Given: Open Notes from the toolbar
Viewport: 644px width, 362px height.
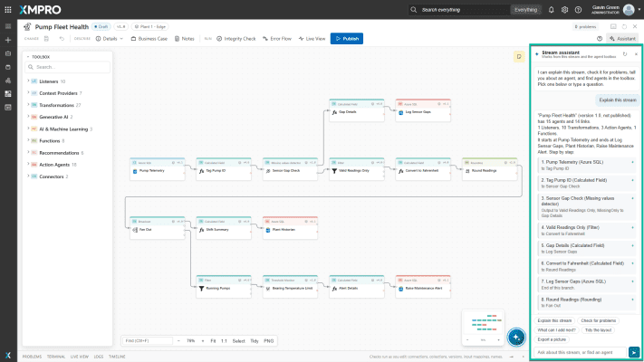Looking at the screenshot, I should pyautogui.click(x=185, y=39).
